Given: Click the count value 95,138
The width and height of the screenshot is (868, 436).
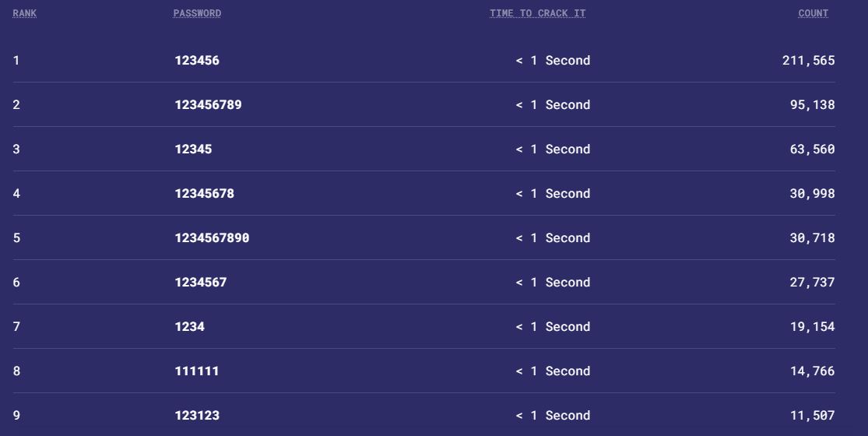Looking at the screenshot, I should [812, 105].
